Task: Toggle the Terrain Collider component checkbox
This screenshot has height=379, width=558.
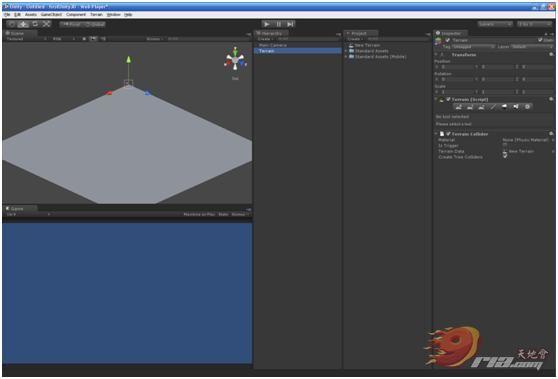Action: coord(448,134)
